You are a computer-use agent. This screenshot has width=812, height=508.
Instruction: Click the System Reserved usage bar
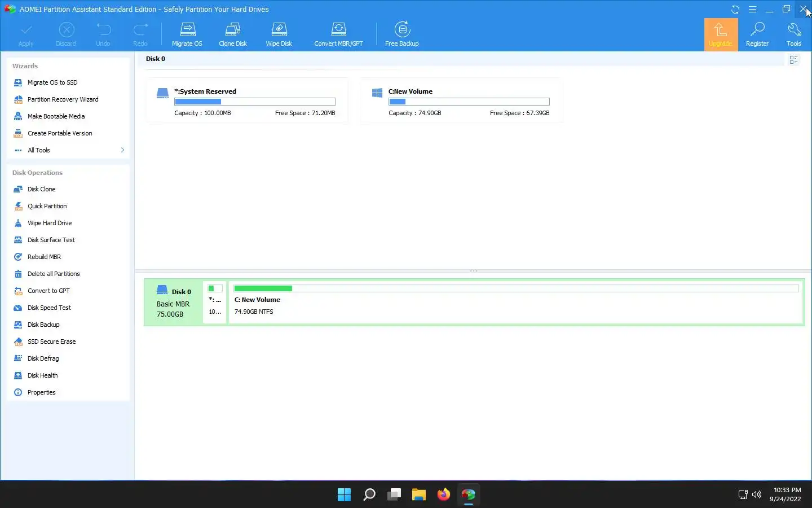(x=255, y=102)
